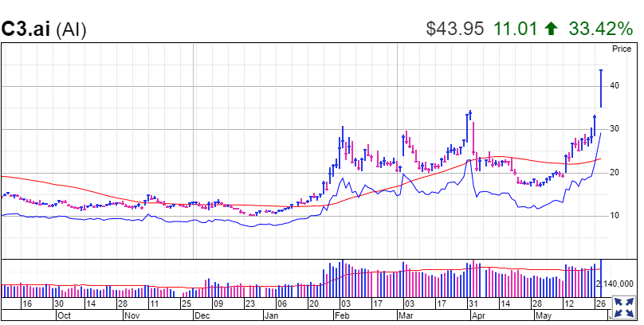Select the 33.42% percent change
Image resolution: width=644 pixels, height=325 pixels.
(x=600, y=29)
